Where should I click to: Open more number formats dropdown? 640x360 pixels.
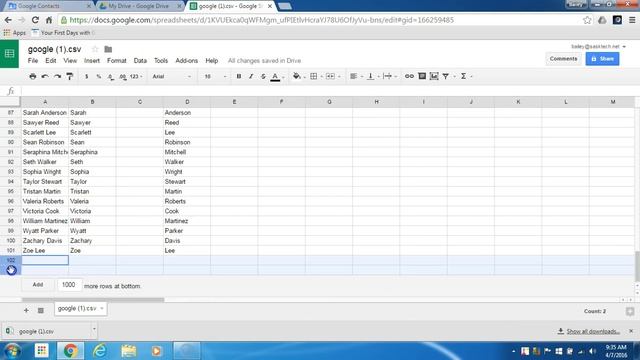point(136,76)
